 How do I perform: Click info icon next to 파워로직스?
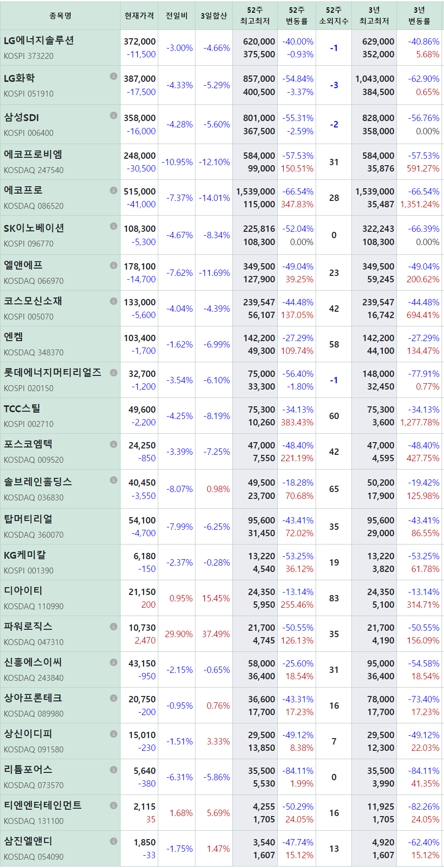tap(114, 626)
